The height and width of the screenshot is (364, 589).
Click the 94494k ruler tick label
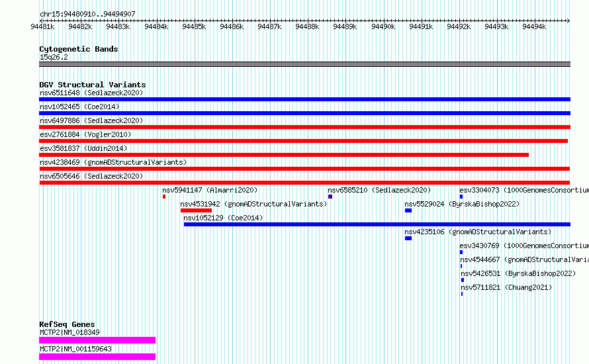(534, 26)
